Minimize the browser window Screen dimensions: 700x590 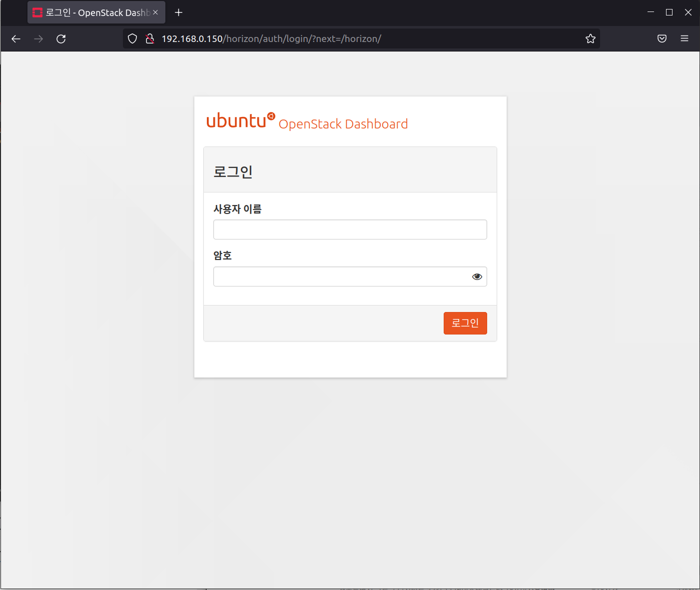(x=651, y=12)
